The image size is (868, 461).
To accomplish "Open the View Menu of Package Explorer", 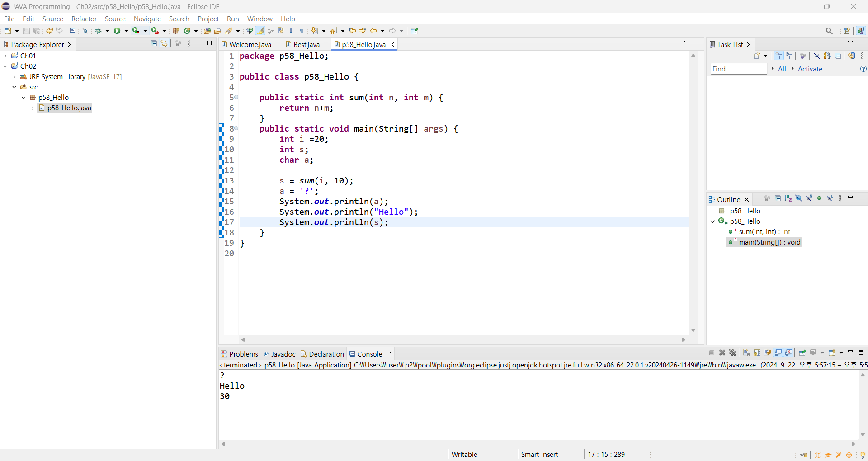I will 189,43.
